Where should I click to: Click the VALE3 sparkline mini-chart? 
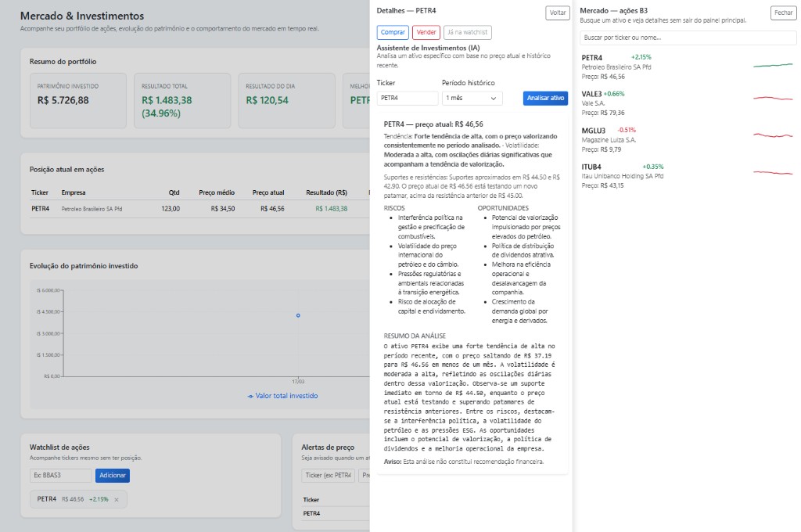coord(773,99)
